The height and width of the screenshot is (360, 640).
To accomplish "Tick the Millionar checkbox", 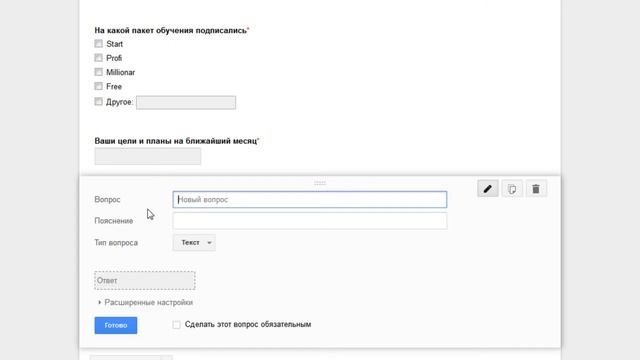I will 98,72.
